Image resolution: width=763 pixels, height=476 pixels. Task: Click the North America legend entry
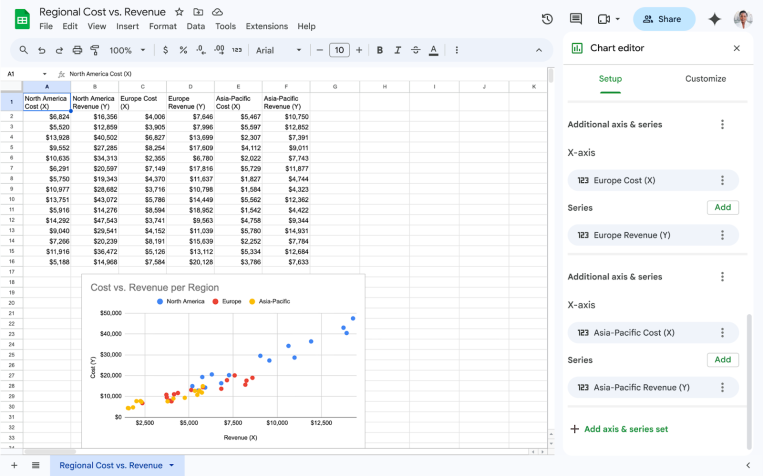(x=181, y=301)
